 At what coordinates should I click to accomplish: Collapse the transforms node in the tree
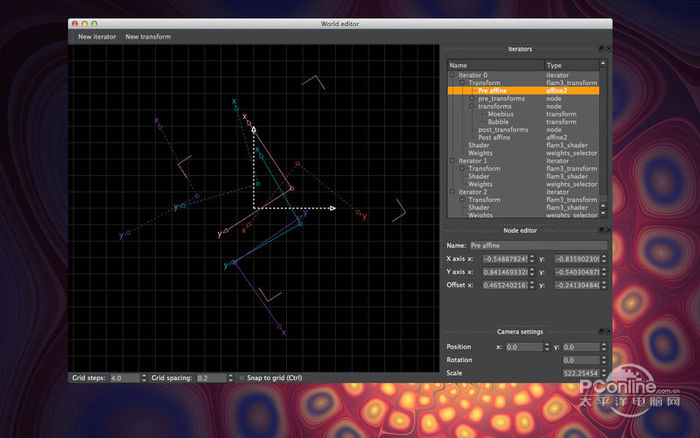click(472, 106)
